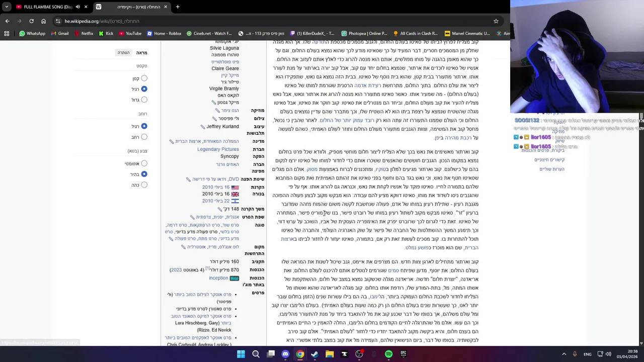Image resolution: width=644 pixels, height=362 pixels.
Task: Open the tab search dropdown arrow
Action: (x=7, y=7)
